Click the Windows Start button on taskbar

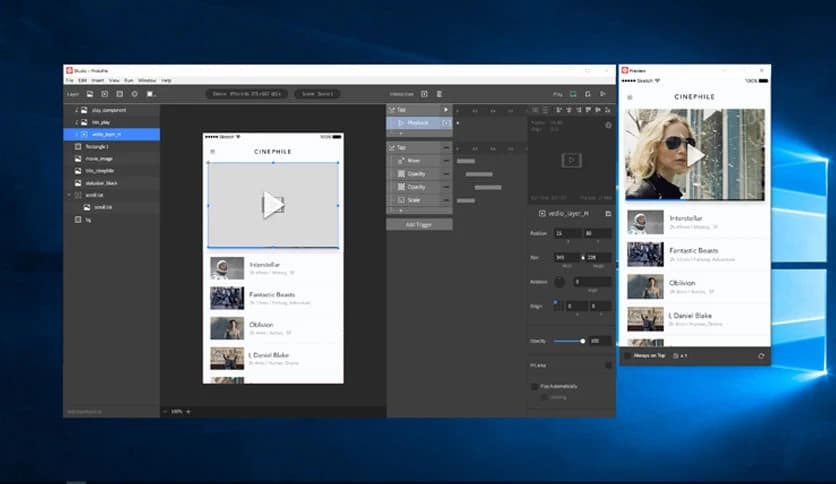(x=75, y=480)
